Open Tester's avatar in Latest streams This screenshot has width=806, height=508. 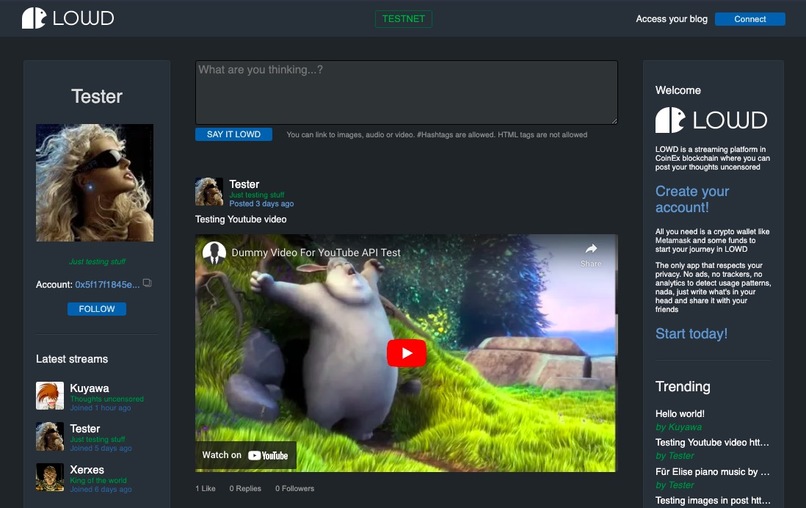tap(50, 437)
